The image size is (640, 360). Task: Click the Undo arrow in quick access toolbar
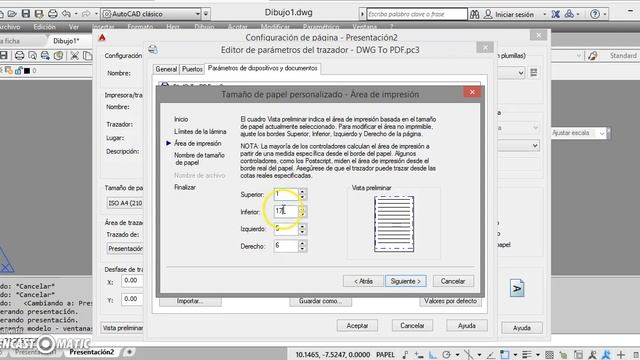pyautogui.click(x=66, y=14)
